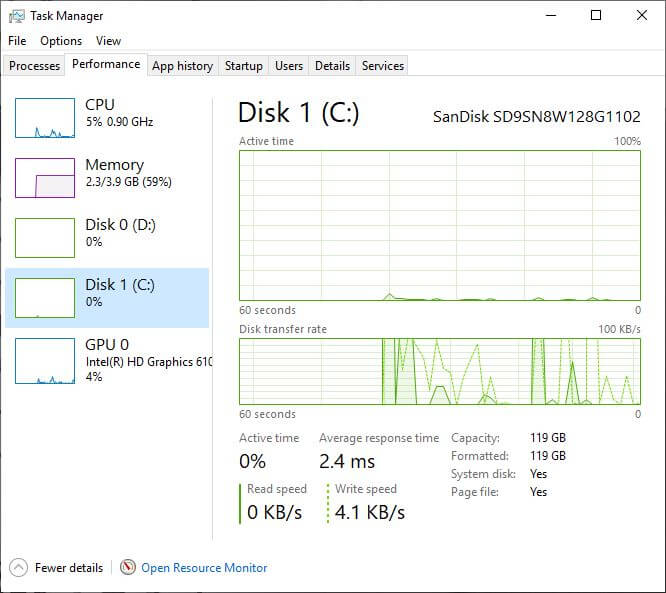
Task: Open Resource Monitor link
Action: 204,567
